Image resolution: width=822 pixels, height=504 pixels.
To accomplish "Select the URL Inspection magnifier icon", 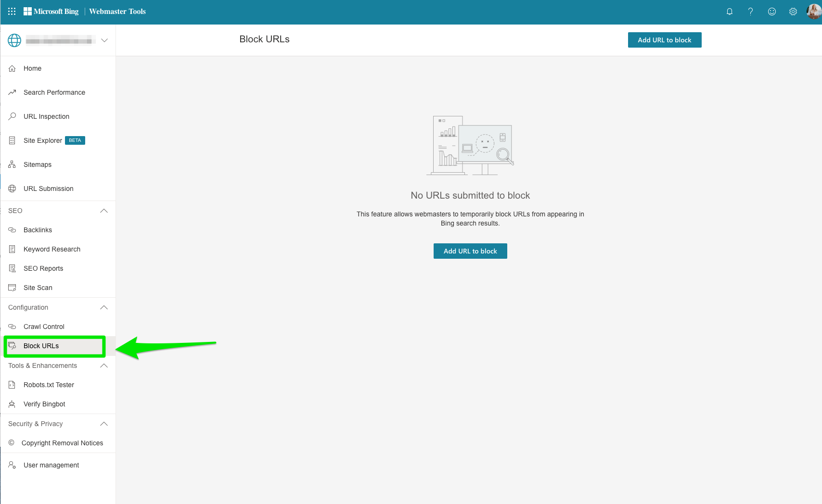I will [13, 116].
